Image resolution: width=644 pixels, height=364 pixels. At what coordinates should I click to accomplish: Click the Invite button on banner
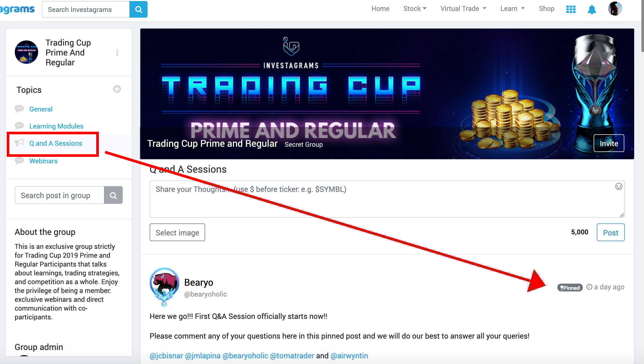pos(609,143)
